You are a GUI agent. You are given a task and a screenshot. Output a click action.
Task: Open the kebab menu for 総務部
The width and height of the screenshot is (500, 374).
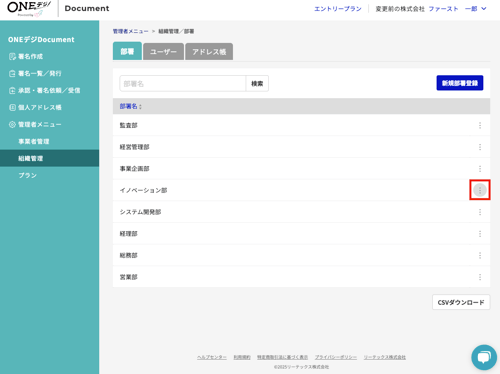(x=480, y=255)
